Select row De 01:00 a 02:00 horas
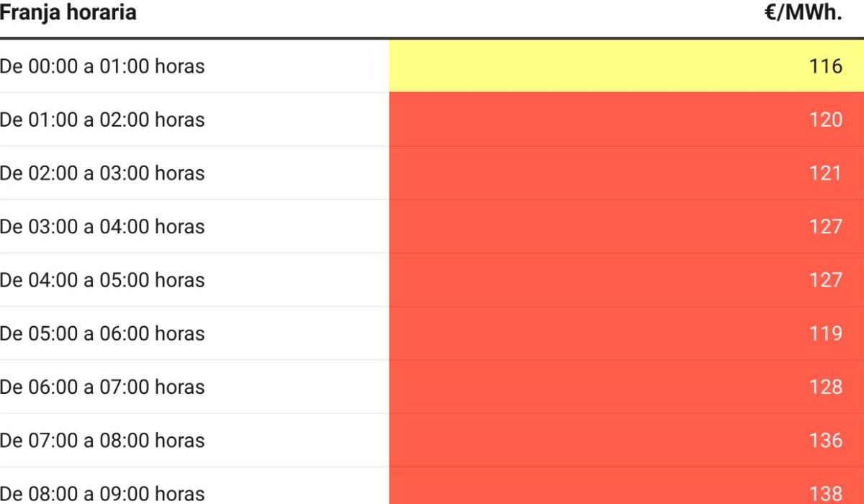 click(432, 120)
